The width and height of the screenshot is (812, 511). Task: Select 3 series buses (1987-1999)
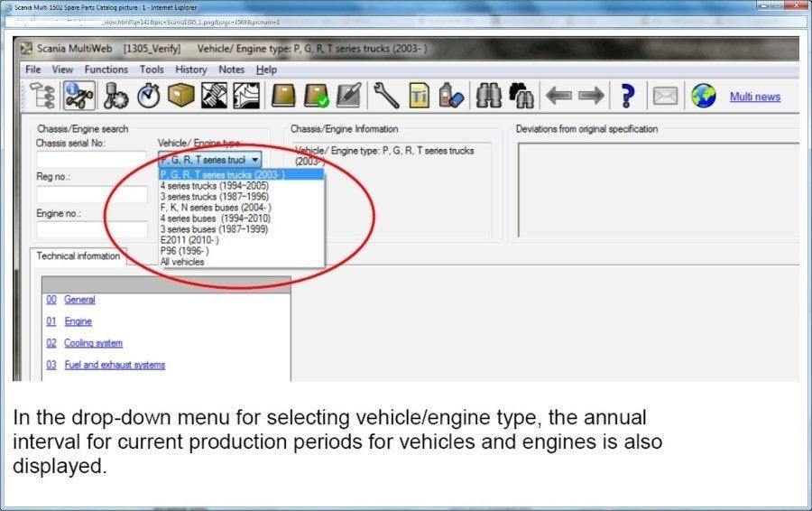241,229
